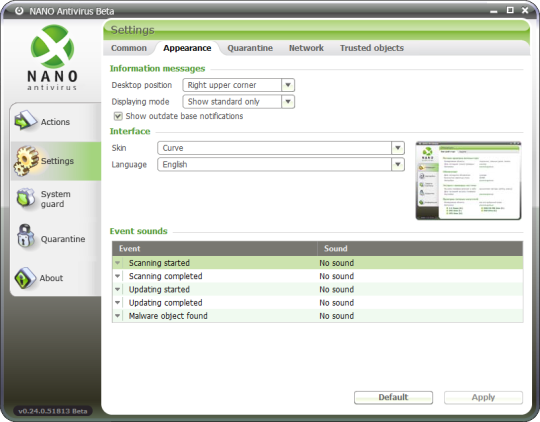Expand the Malware object found sound arrow
This screenshot has height=422, width=540.
tap(117, 316)
